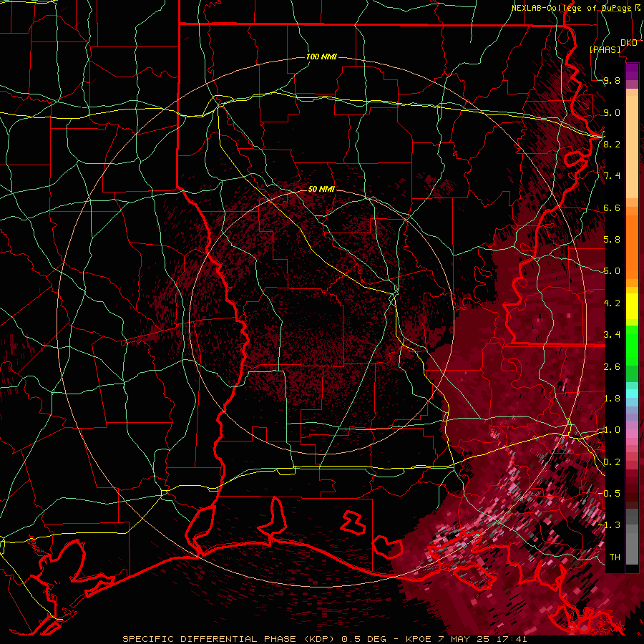Image resolution: width=644 pixels, height=644 pixels.
Task: Click the 4.2 scale value
Action: coord(612,303)
